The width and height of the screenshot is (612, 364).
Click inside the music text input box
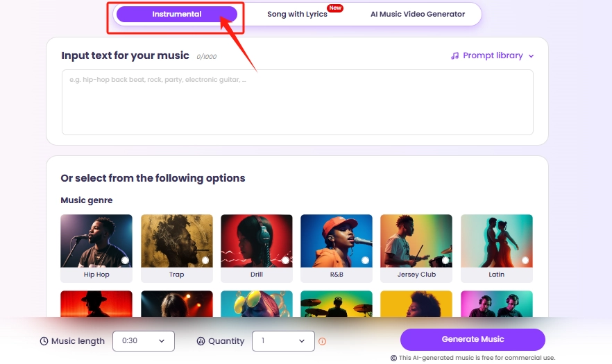click(297, 101)
